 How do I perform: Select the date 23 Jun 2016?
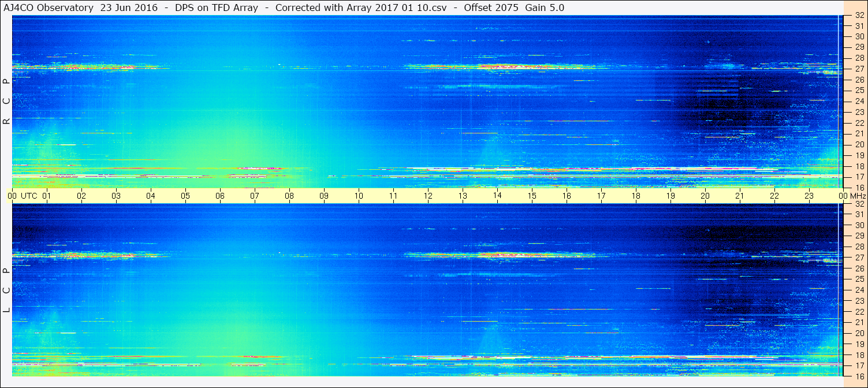(129, 8)
